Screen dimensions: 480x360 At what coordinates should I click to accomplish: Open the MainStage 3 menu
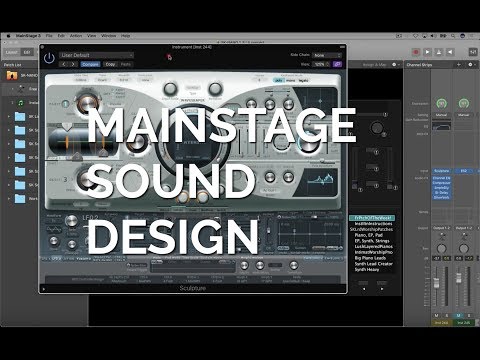coord(28,36)
